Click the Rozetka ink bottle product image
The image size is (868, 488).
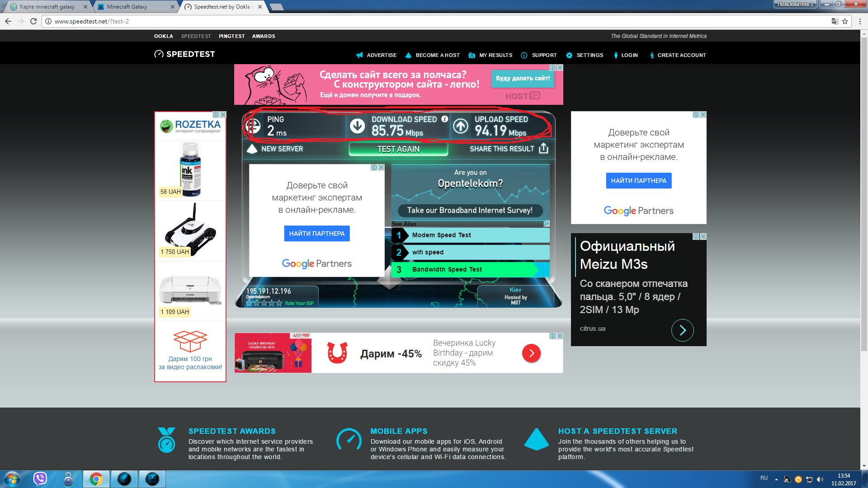[x=190, y=169]
